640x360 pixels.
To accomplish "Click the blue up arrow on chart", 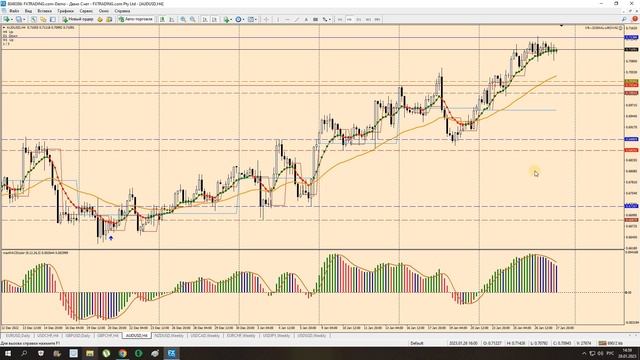I will (x=111, y=238).
